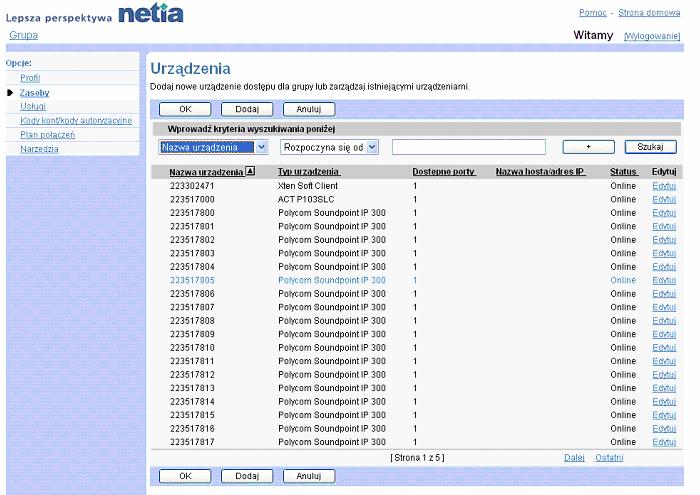Viewport: 700px width, 495px height.
Task: Click Edytuj for device 223517813
Action: [664, 388]
